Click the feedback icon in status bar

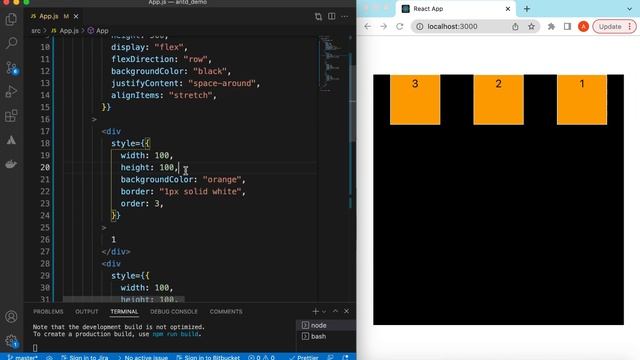[x=331, y=357]
